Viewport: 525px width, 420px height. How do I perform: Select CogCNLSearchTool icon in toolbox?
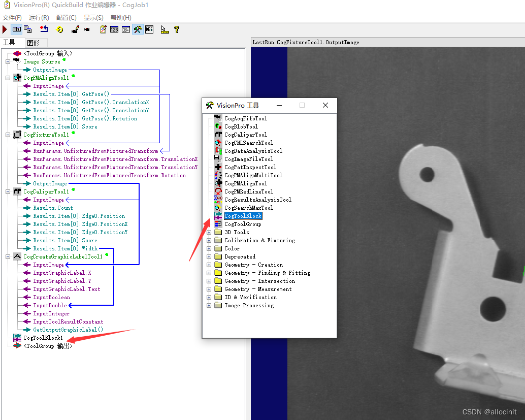click(218, 143)
